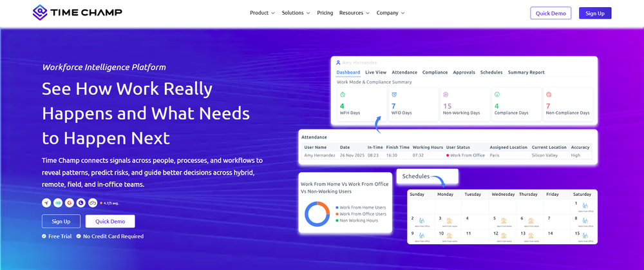Click the gold star rating icon

(101, 203)
